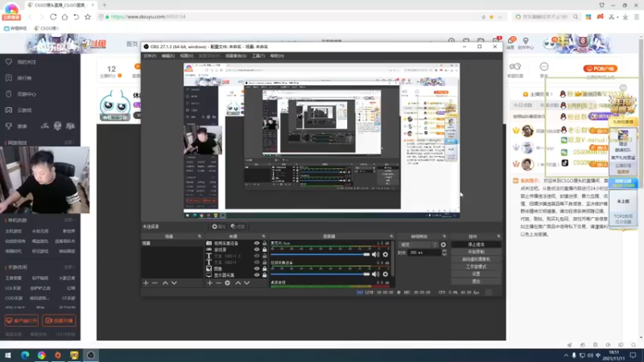Toggle visibility of second source row
644x362 pixels.
(x=257, y=249)
